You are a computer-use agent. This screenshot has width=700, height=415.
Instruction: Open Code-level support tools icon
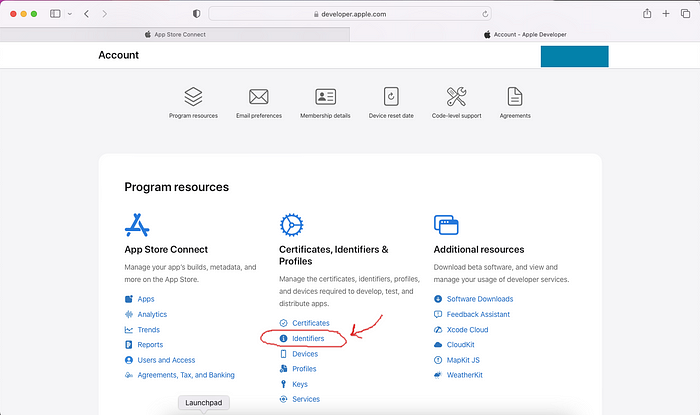click(x=456, y=96)
